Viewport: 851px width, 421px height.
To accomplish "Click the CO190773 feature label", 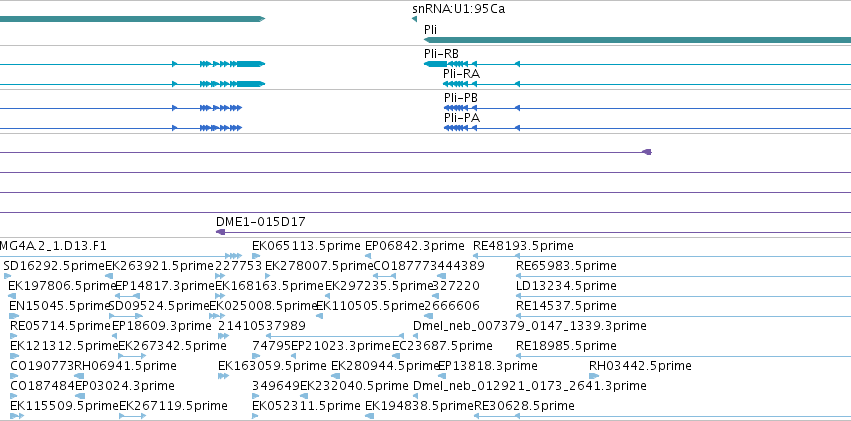I will tap(42, 366).
